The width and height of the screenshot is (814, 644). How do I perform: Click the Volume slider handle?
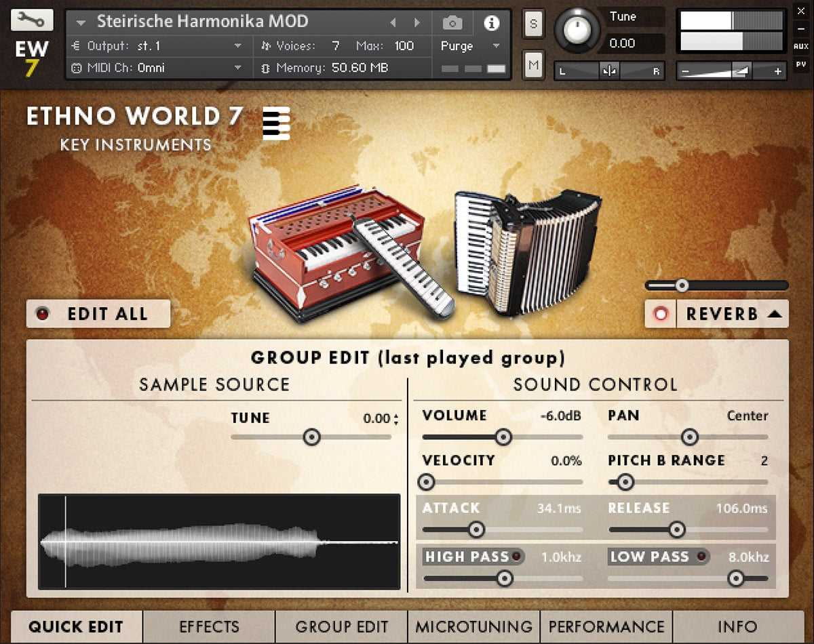point(503,437)
